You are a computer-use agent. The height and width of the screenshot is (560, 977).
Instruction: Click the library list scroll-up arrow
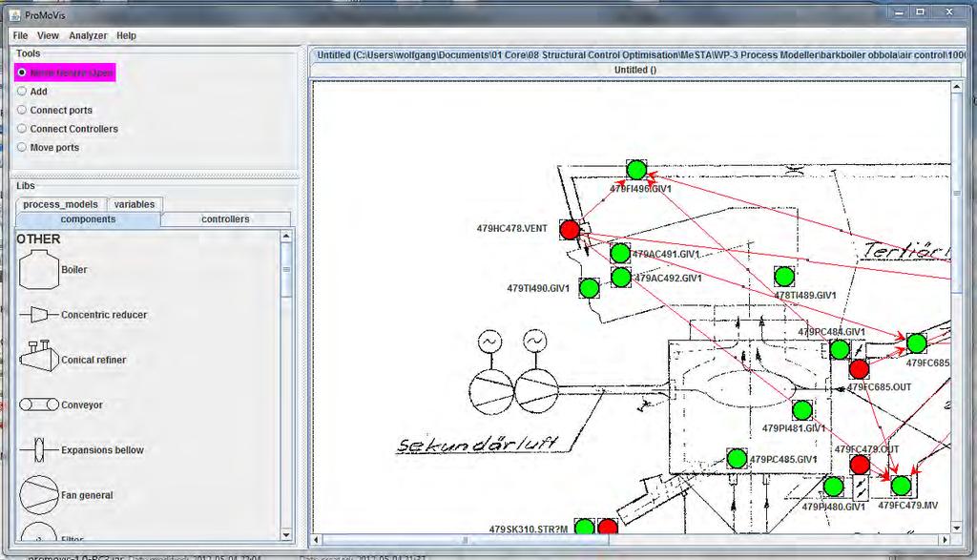286,236
